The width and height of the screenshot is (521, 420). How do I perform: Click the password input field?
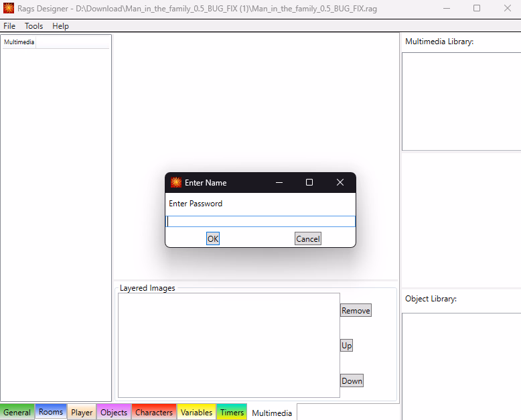(x=260, y=221)
